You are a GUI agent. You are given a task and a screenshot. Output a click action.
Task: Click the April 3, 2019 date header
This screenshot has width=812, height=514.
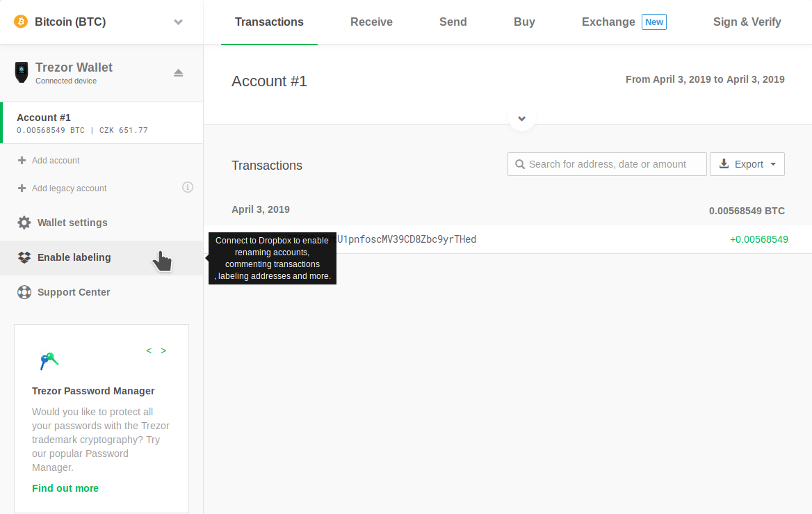pyautogui.click(x=261, y=209)
